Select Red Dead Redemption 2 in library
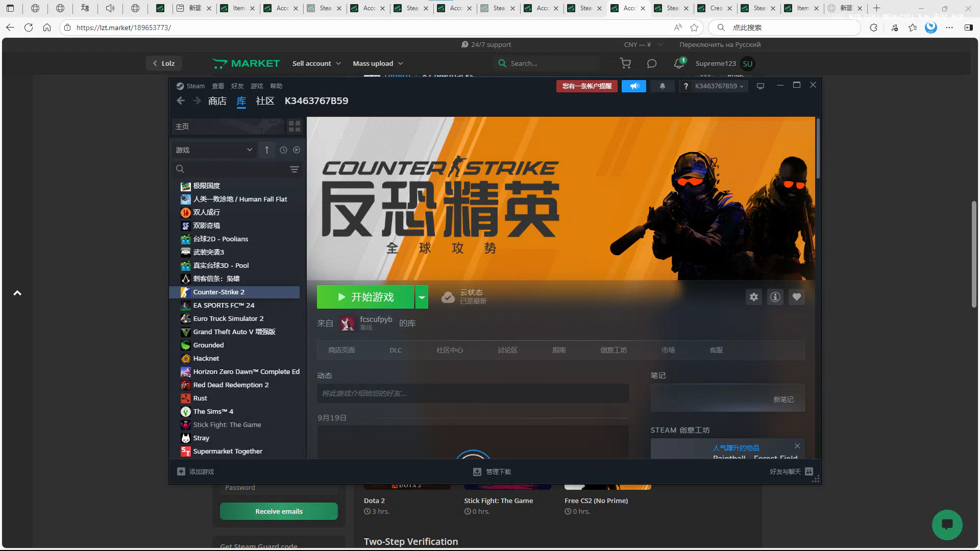Image resolution: width=980 pixels, height=551 pixels. [235, 385]
